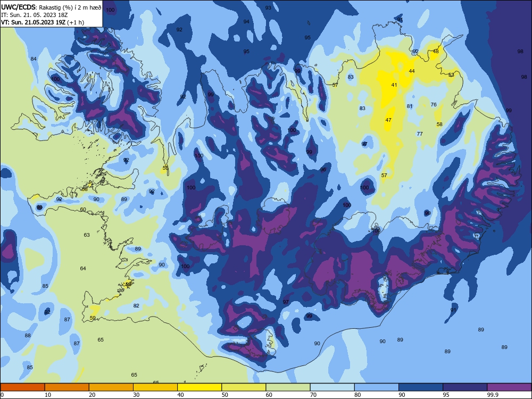
Task: Click the humidity value 77 on map
Action: tap(420, 134)
